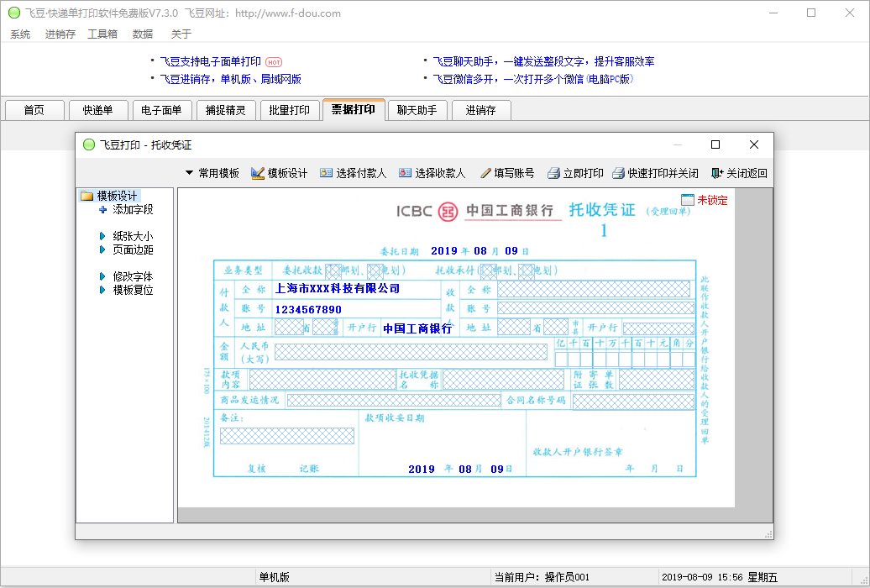Click the 快速打印并关闭 printer icon
Viewport: 870px width, 588px height.
coord(618,173)
